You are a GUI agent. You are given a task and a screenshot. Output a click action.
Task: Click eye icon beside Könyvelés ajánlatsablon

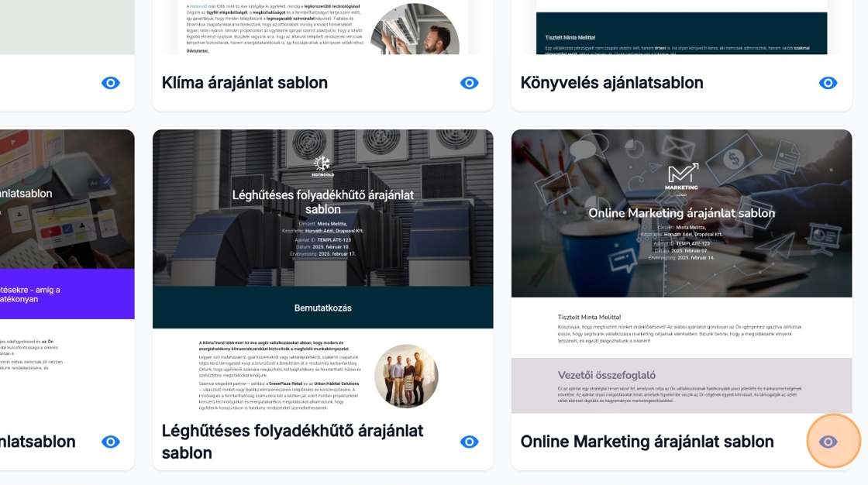tap(828, 83)
